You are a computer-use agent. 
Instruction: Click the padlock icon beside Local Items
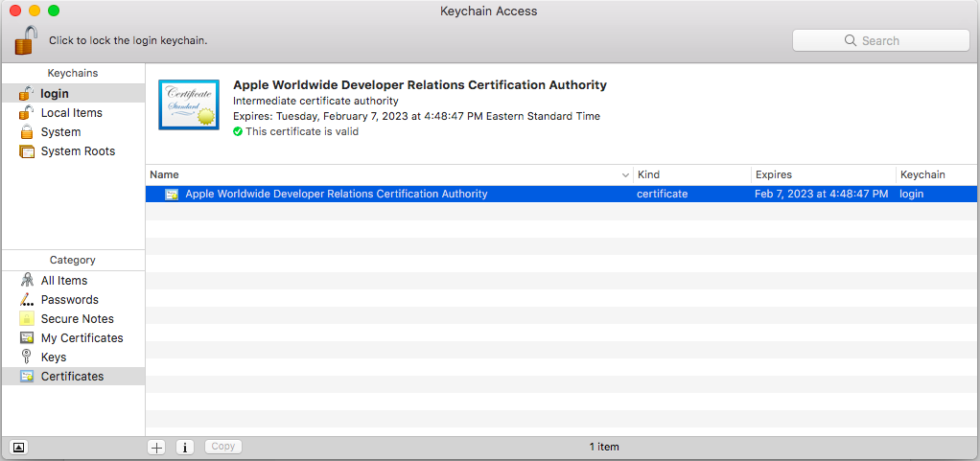tap(26, 112)
